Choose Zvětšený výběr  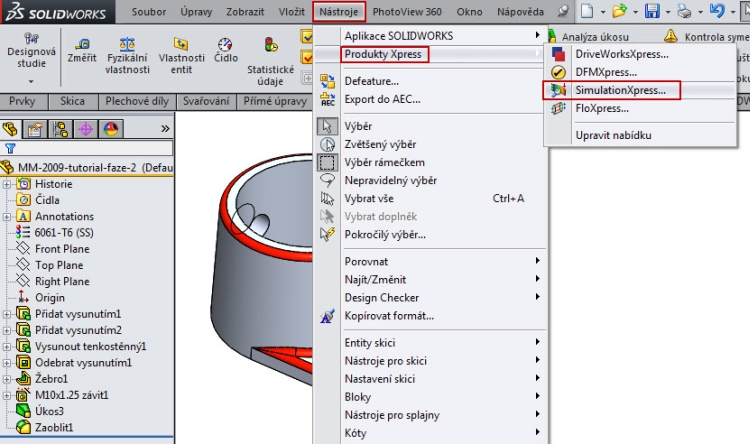pyautogui.click(x=380, y=144)
